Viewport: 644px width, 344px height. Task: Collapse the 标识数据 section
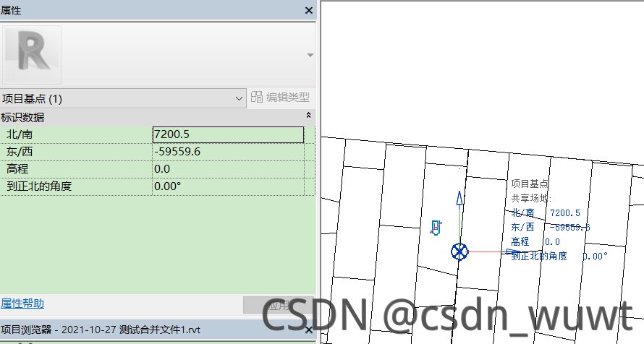(x=308, y=116)
